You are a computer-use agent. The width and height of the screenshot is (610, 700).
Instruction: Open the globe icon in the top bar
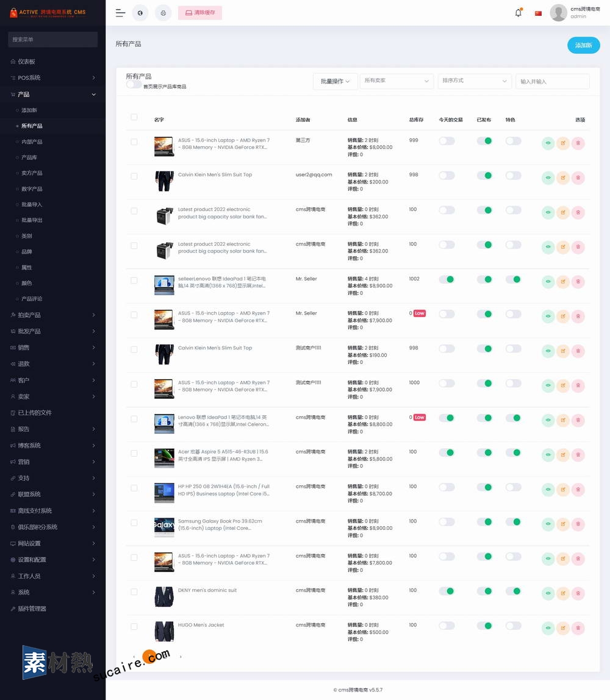click(x=140, y=13)
